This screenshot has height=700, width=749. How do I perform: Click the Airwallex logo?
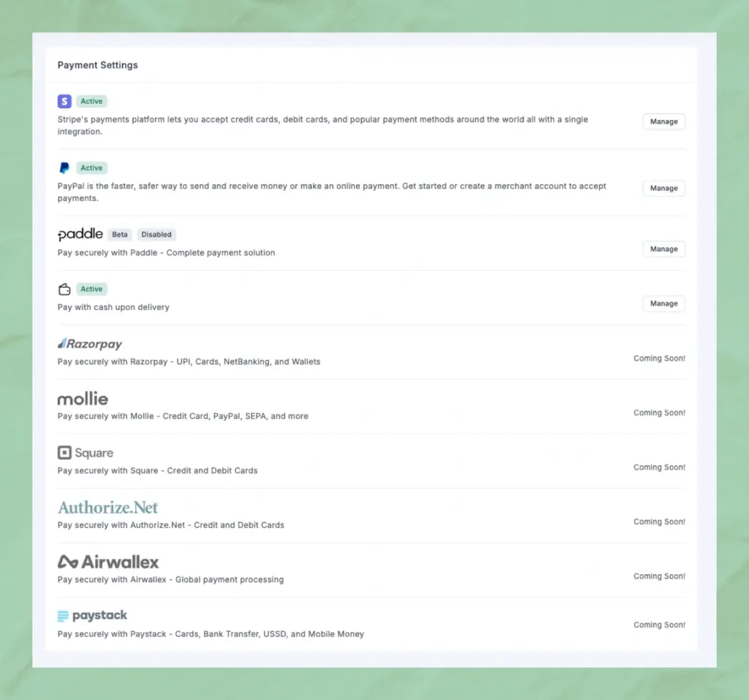108,562
